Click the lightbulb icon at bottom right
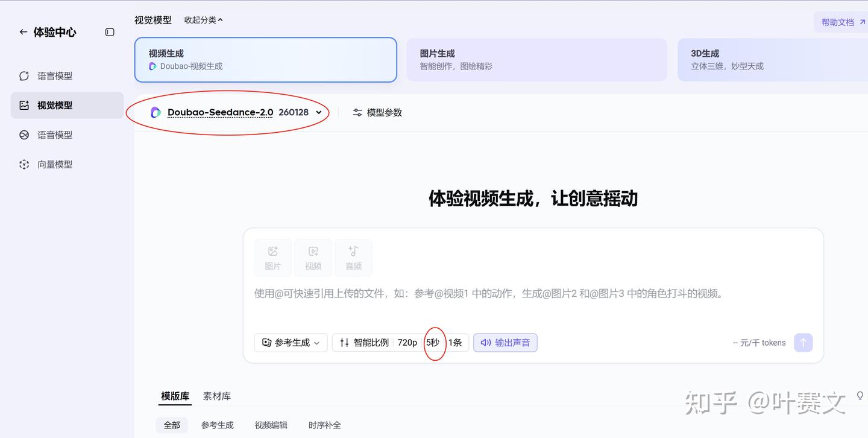This screenshot has width=868, height=438. point(860,396)
